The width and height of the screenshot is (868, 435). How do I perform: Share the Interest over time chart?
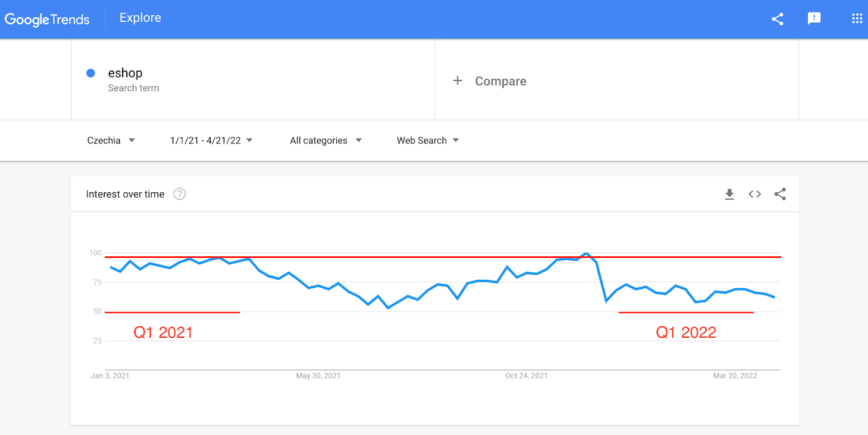pyautogui.click(x=780, y=194)
